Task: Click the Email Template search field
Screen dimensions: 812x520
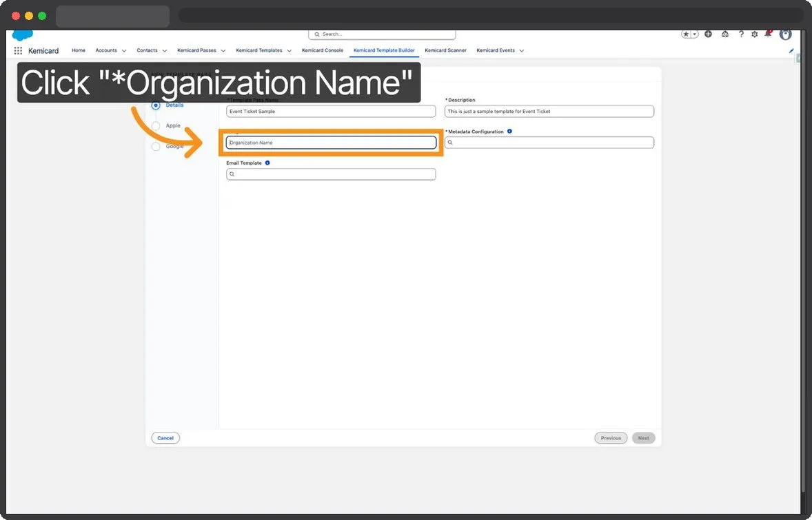Action: [331, 174]
